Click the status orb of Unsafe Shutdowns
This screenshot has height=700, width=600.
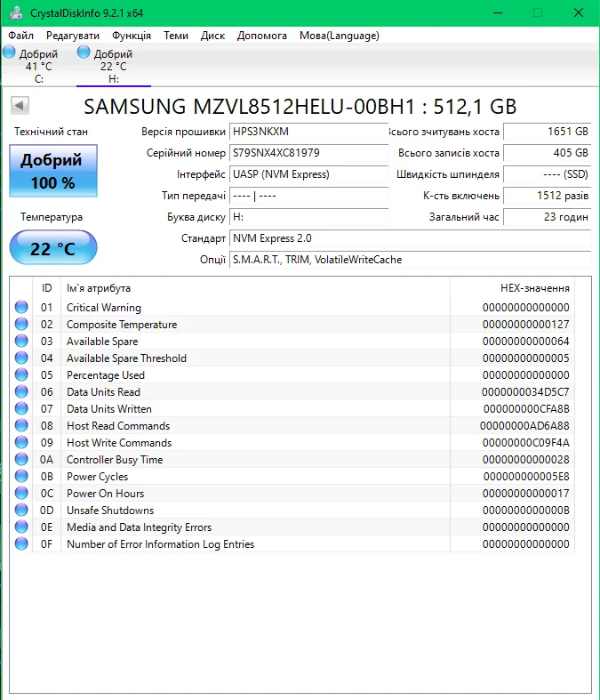[x=21, y=511]
